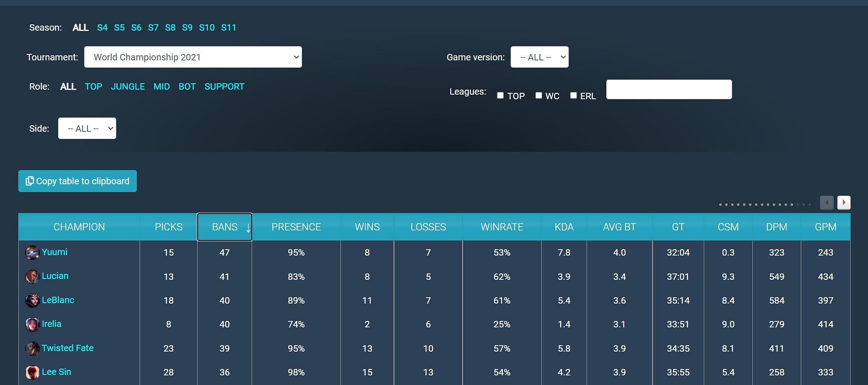Click Irelia's winrate value 25%
Image resolution: width=868 pixels, height=385 pixels.
coord(502,324)
